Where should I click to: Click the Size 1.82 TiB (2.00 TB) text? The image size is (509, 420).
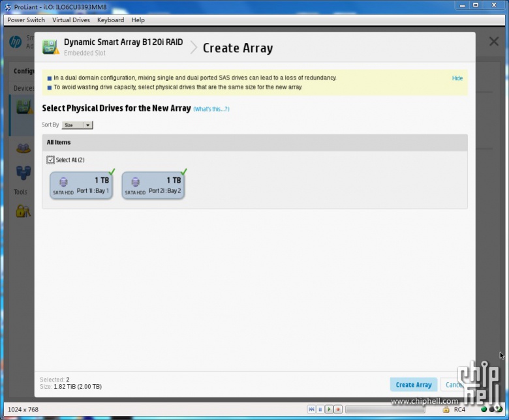click(70, 387)
